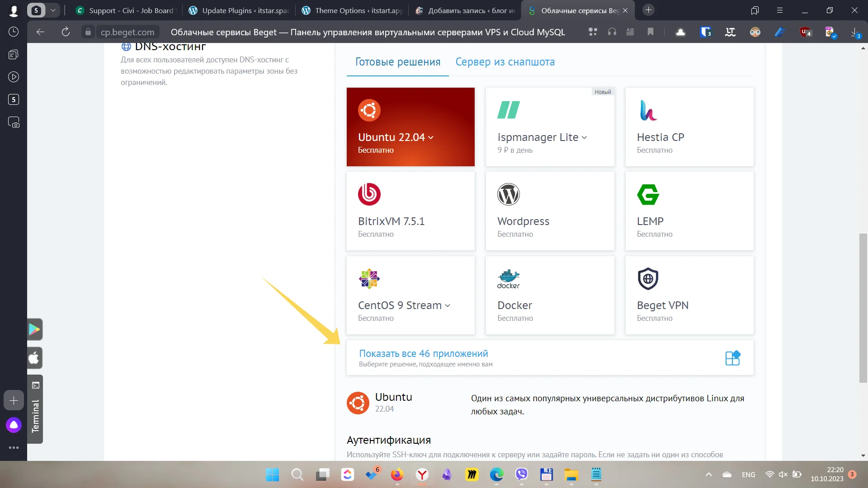The width and height of the screenshot is (868, 488).
Task: Select the LEMP solution card
Action: (x=689, y=211)
